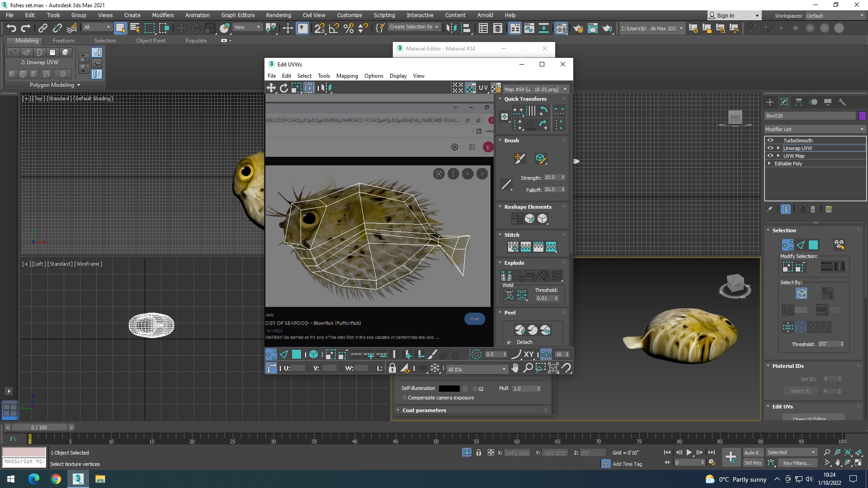Screen dimensions: 868x488
Task: Select Edge sub-object mode in Edit UVWs
Action: [x=284, y=355]
